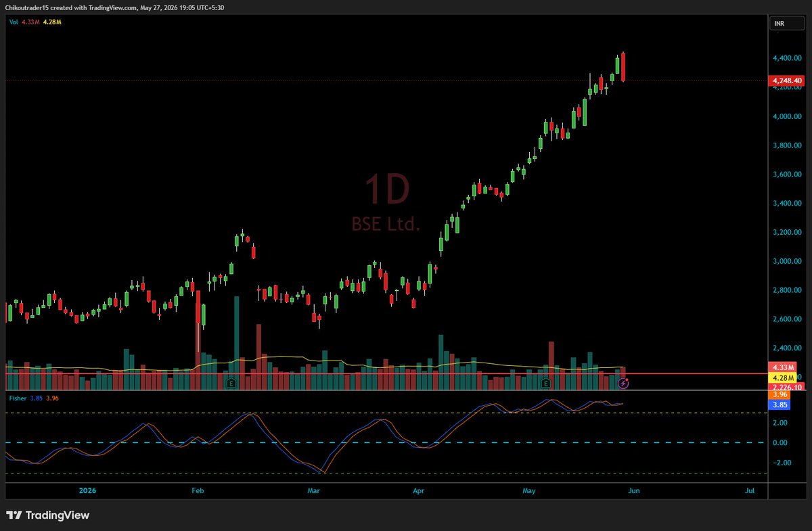Click the red 4.33M volume label
812x531 pixels.
782,367
